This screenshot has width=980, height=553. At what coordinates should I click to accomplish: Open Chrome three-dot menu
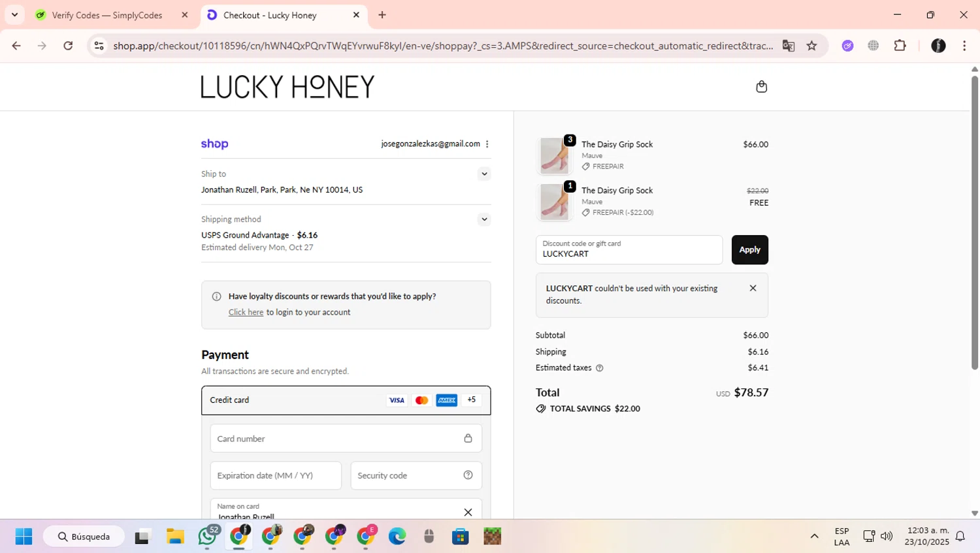(x=964, y=46)
